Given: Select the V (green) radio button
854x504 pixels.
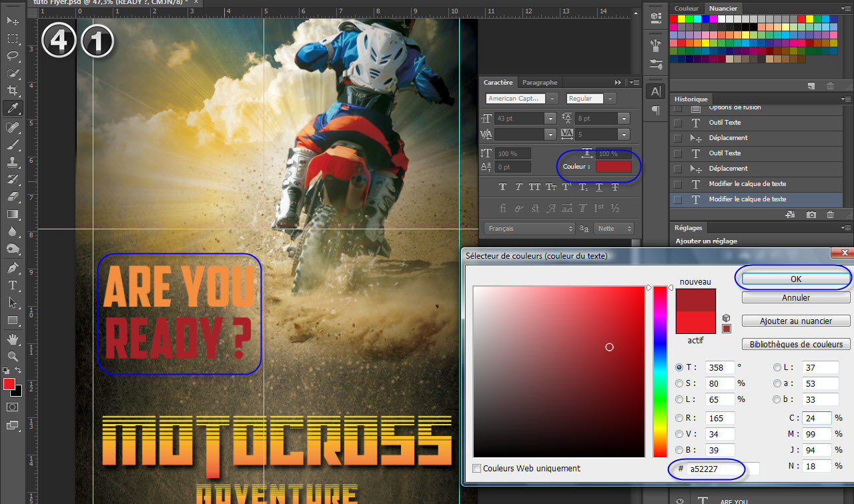Looking at the screenshot, I should coord(679,434).
